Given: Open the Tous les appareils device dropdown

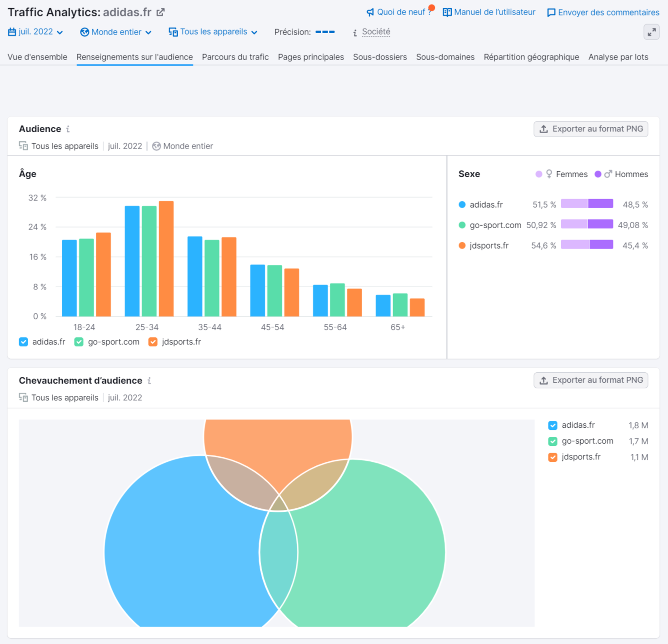Looking at the screenshot, I should 213,32.
